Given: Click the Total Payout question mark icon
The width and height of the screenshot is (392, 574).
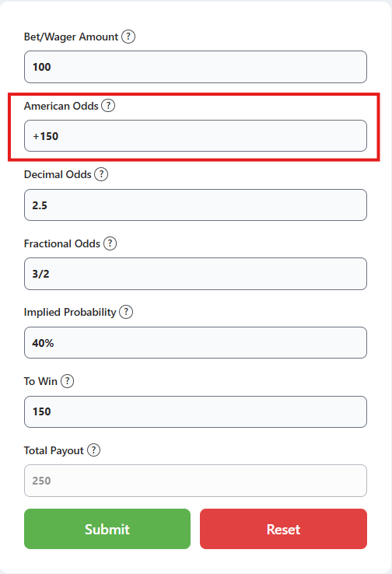Looking at the screenshot, I should pyautogui.click(x=93, y=450).
